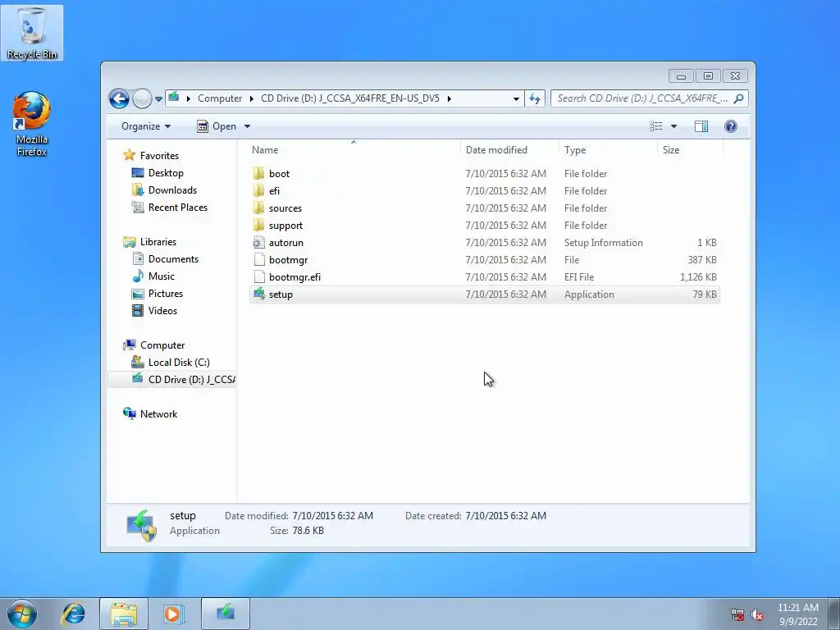Open Recent Places in navigation pane
The image size is (840, 630).
coord(169,208)
